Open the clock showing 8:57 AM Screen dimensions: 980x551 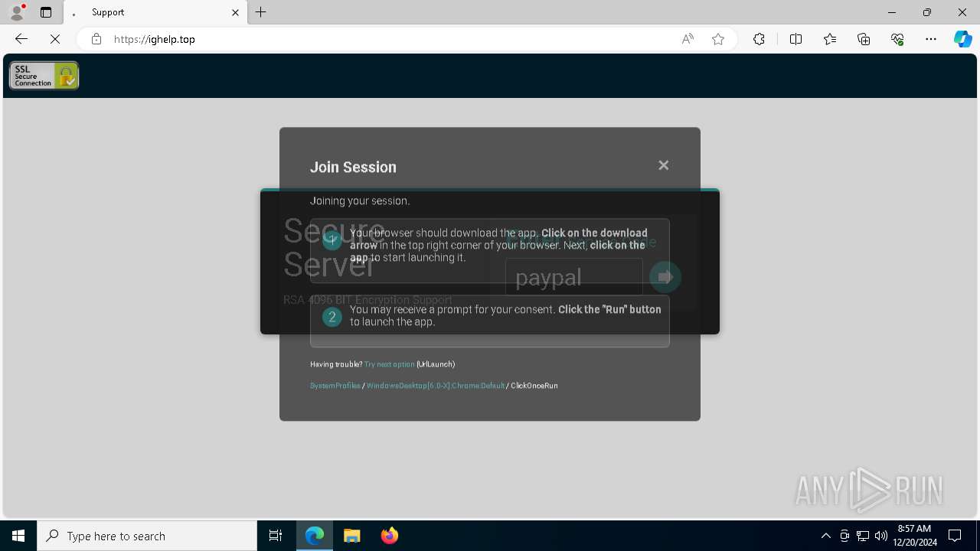914,536
